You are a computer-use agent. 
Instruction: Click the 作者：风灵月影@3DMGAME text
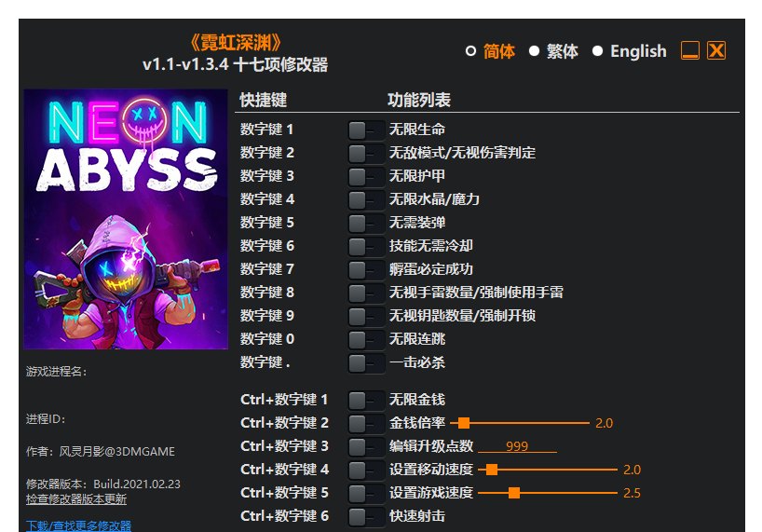101,452
